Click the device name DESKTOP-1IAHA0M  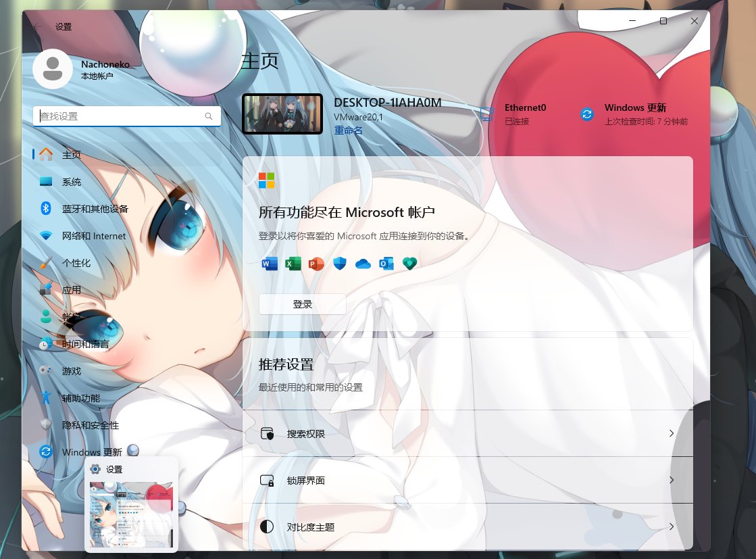pyautogui.click(x=388, y=102)
